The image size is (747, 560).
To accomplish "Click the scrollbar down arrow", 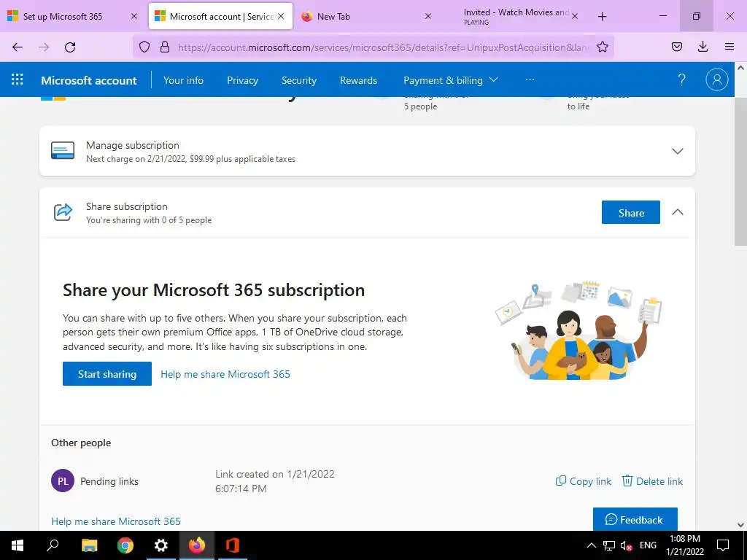I will tap(740, 525).
